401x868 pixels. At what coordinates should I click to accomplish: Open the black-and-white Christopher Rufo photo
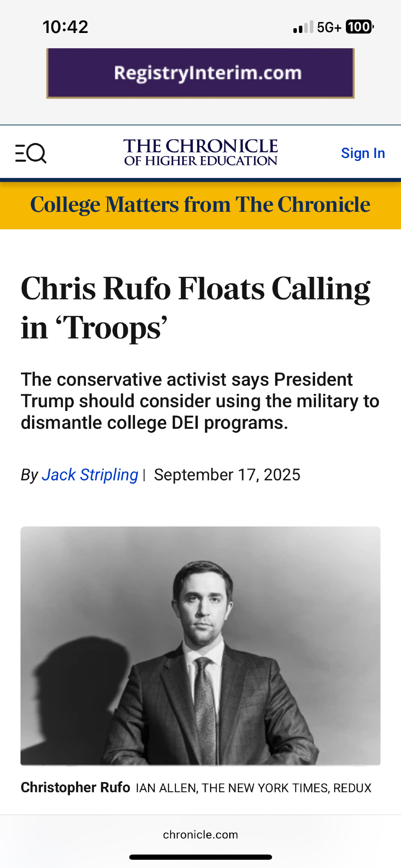(x=200, y=645)
